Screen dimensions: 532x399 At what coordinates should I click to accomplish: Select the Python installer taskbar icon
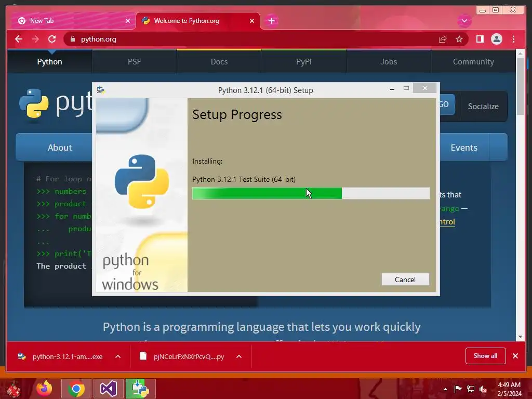140,389
